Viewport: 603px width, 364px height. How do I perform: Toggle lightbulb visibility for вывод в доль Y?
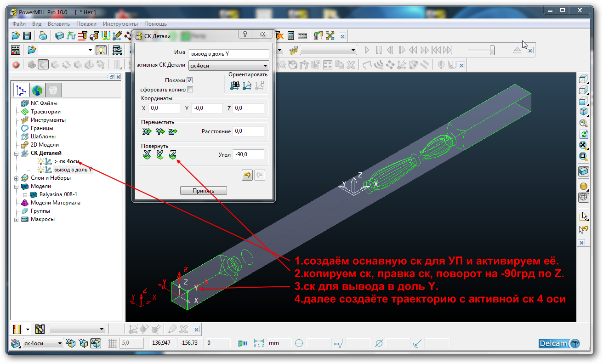(x=41, y=170)
